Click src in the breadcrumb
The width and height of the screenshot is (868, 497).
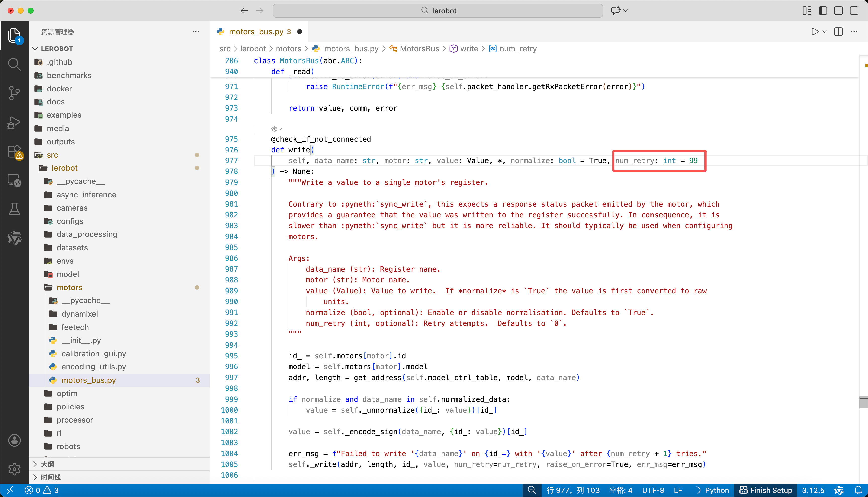tap(225, 49)
